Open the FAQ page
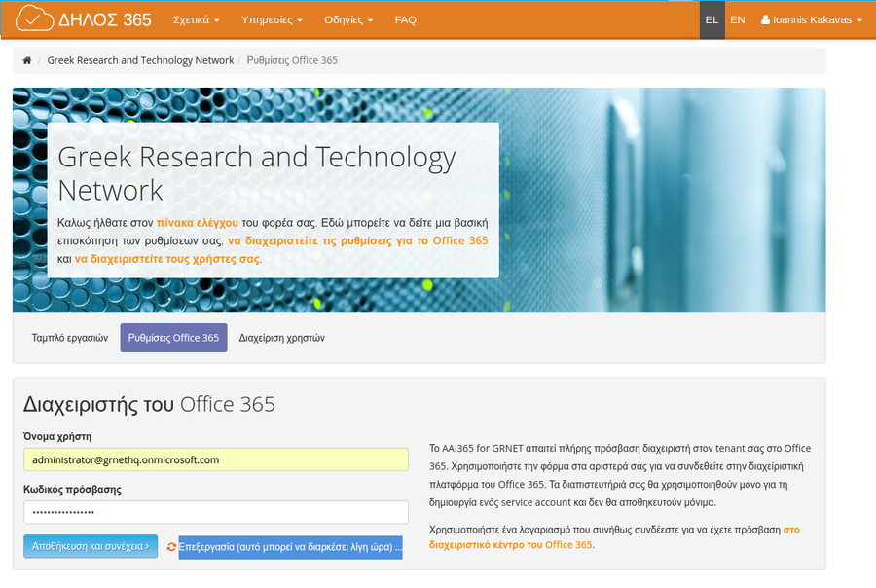The image size is (876, 588). (x=405, y=19)
